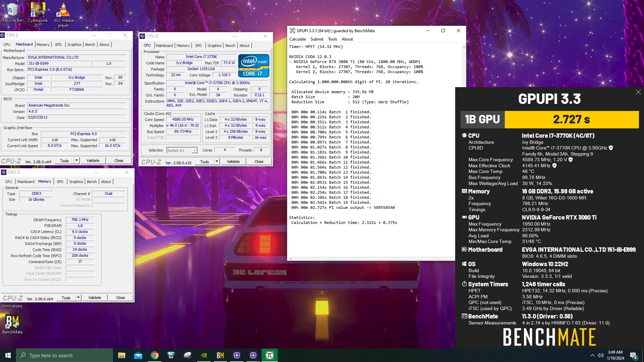The image size is (644, 362).
Task: Click the GPUPI horizontal scrollbar left arrow
Action: click(x=291, y=259)
